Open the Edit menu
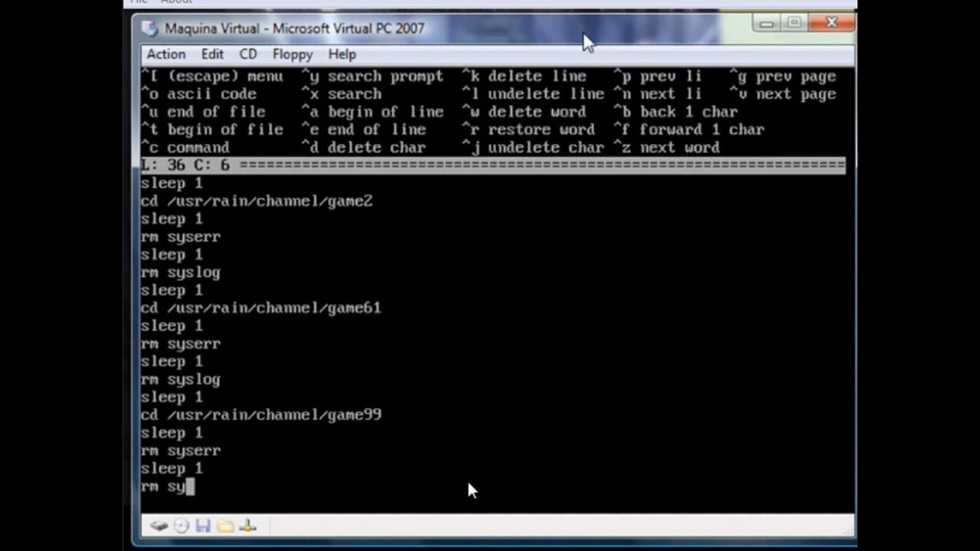Viewport: 980px width, 551px height. coord(212,54)
